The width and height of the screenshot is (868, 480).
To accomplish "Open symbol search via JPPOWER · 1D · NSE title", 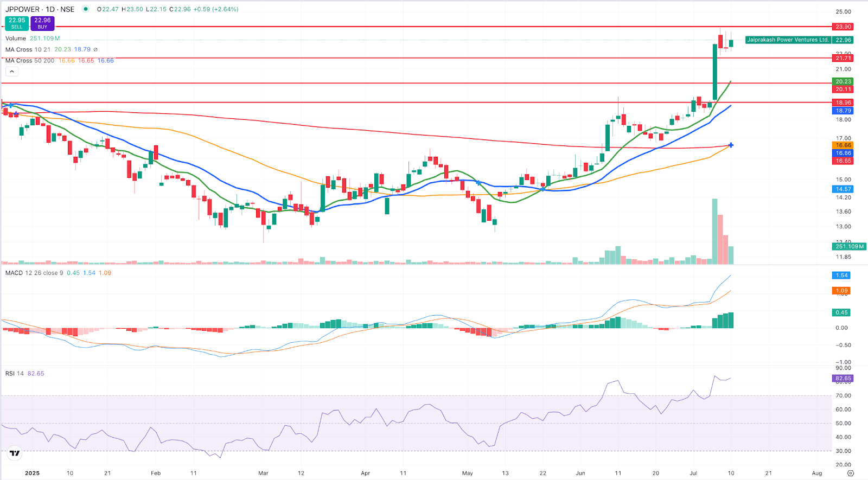I will click(40, 9).
